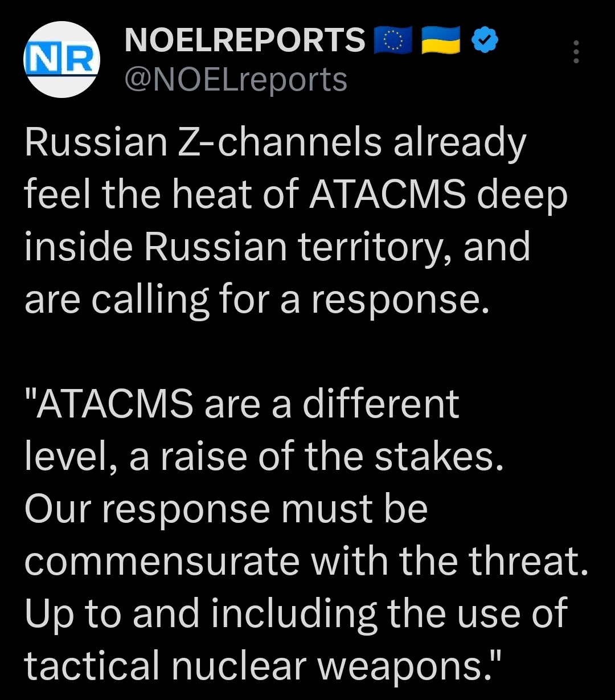This screenshot has width=615, height=700.
Task: Click the line "are calling for a response."
Action: click(257, 300)
